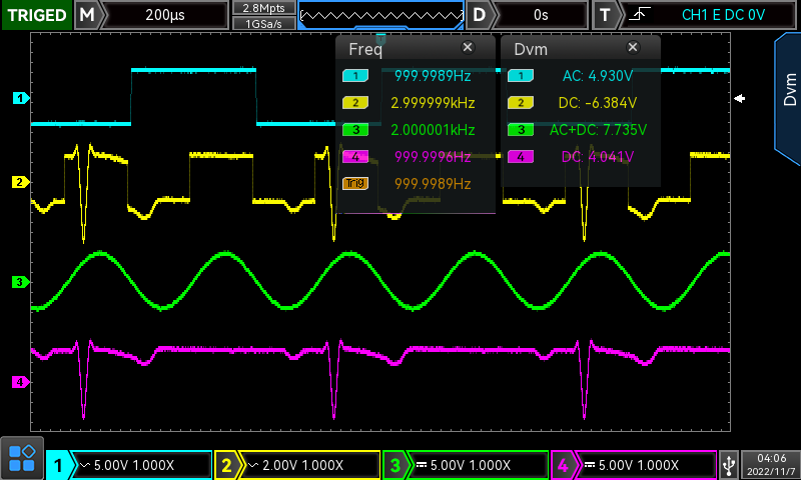Toggle channel 4 at the bottom bar
This screenshot has height=480, width=801.
click(634, 465)
